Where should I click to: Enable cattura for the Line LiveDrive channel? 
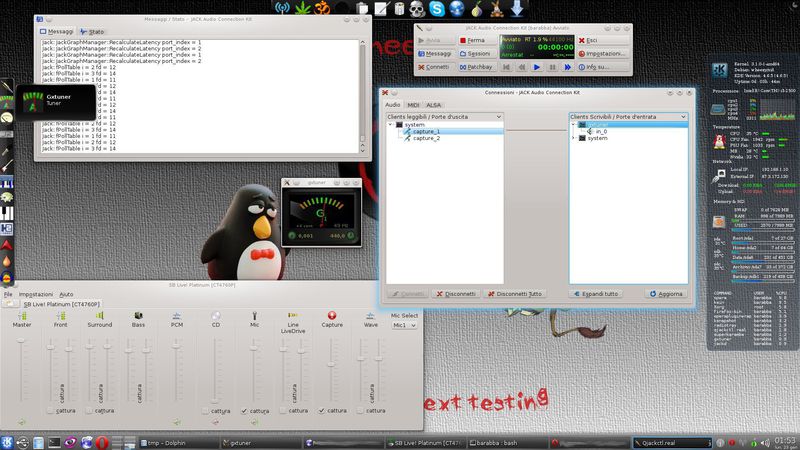tap(283, 410)
